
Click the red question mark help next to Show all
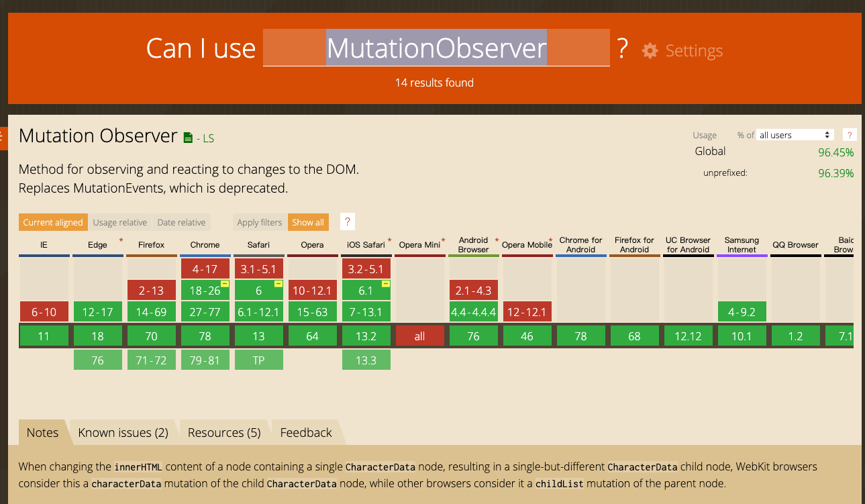click(348, 222)
